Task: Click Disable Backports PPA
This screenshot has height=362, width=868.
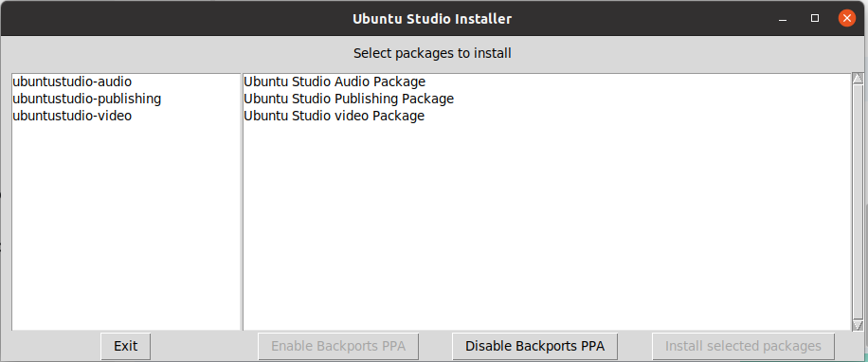Action: (534, 347)
